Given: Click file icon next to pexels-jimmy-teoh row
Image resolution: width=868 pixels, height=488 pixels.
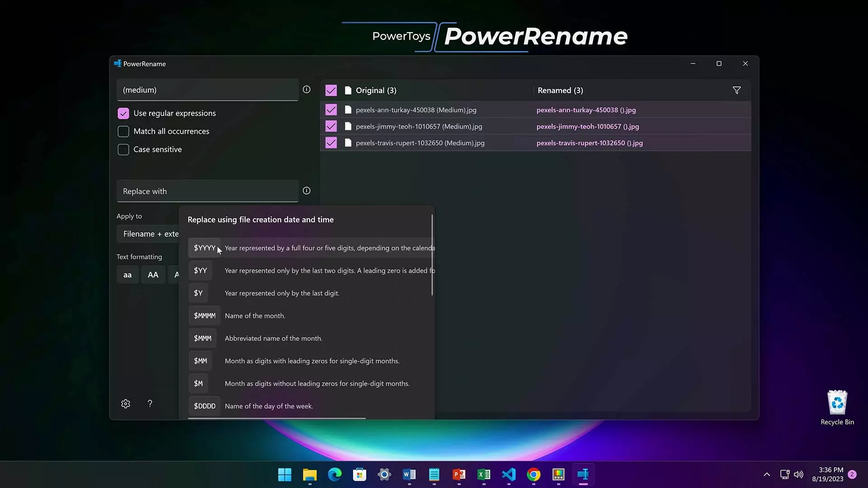Looking at the screenshot, I should point(348,127).
